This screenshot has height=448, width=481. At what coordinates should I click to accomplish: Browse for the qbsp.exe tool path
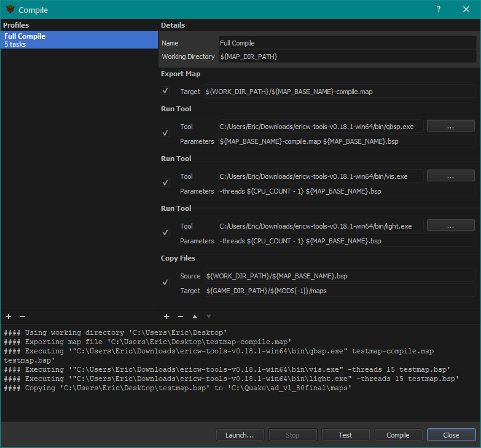(x=450, y=126)
